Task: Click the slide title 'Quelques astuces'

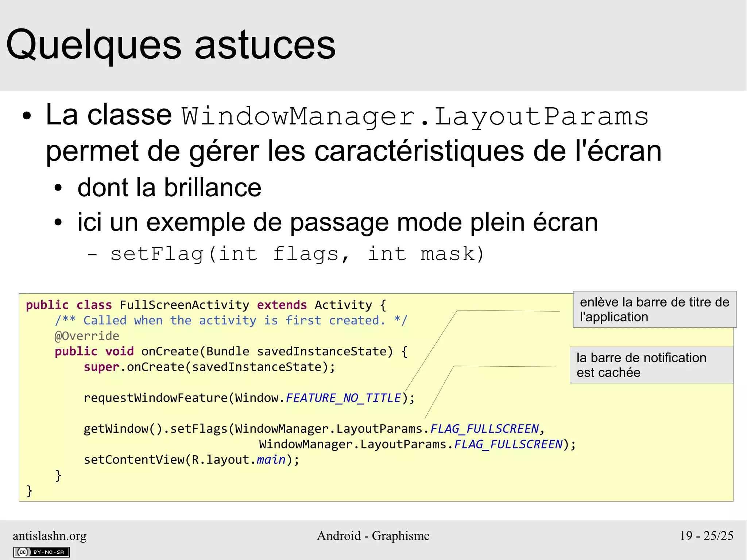Action: pos(171,45)
